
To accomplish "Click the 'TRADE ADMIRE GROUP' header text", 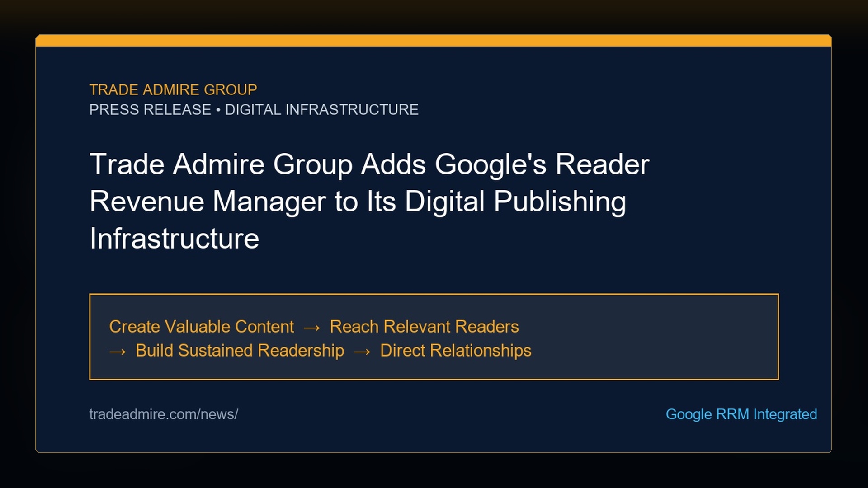I will click(x=173, y=89).
